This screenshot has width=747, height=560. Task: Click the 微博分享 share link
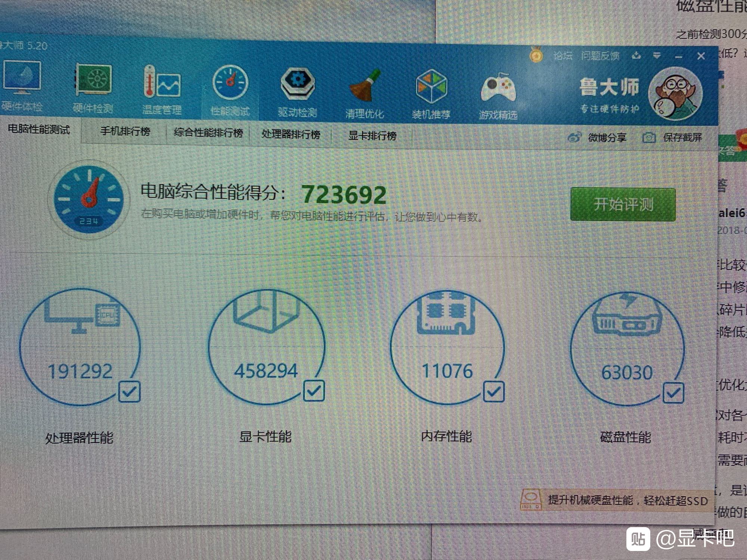[x=607, y=137]
